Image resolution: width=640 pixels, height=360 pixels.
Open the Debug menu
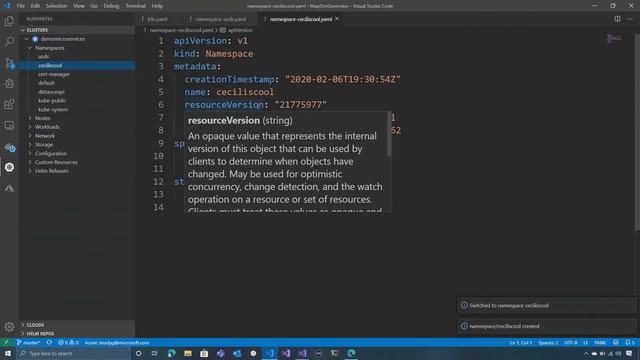coord(111,6)
